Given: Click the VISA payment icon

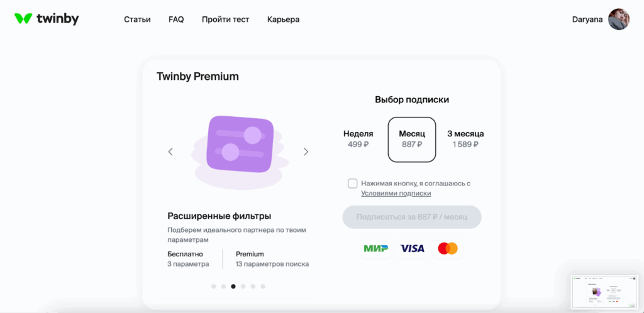Looking at the screenshot, I should pyautogui.click(x=412, y=248).
